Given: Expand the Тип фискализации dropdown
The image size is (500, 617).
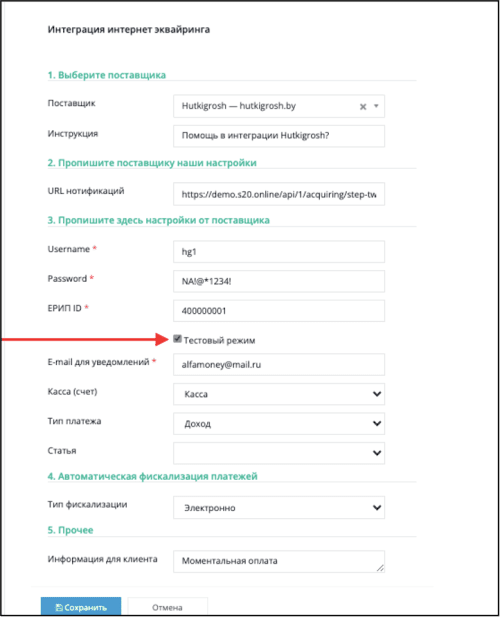Looking at the screenshot, I should coord(279,508).
